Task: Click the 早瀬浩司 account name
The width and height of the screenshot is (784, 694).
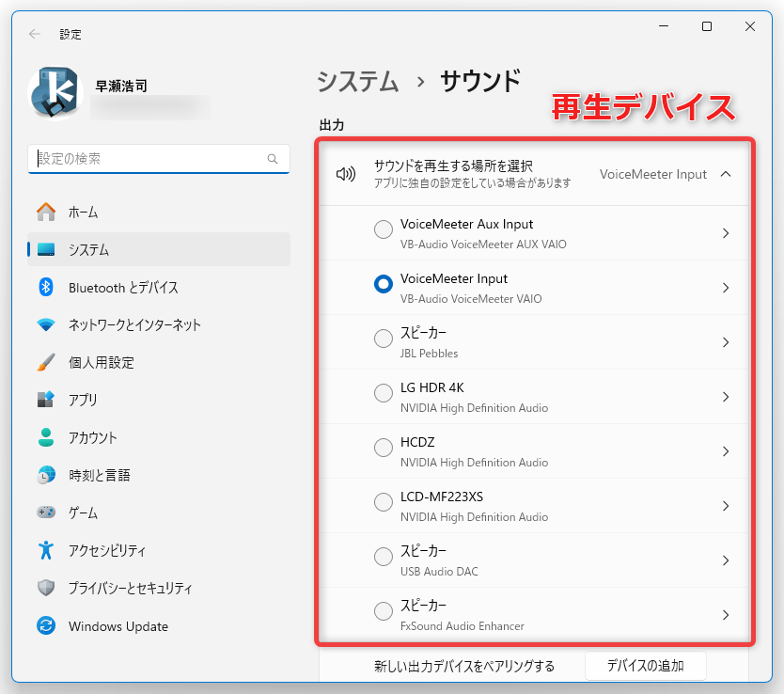Action: 121,86
